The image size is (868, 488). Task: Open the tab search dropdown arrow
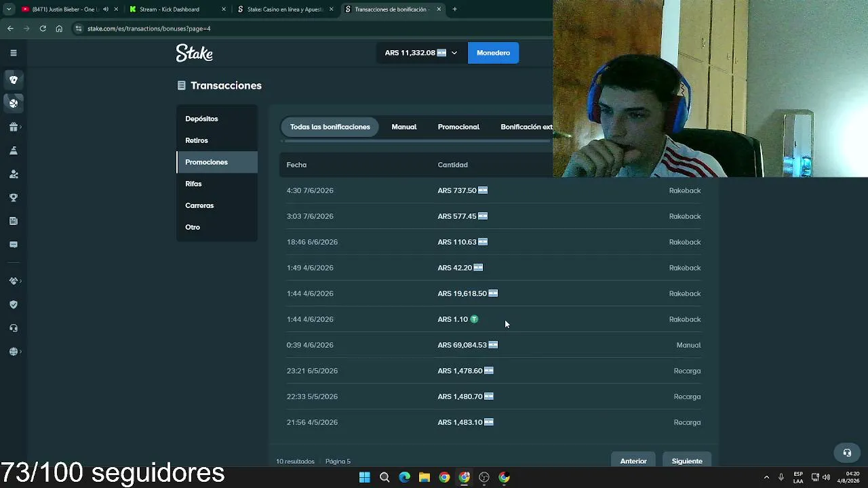[9, 9]
